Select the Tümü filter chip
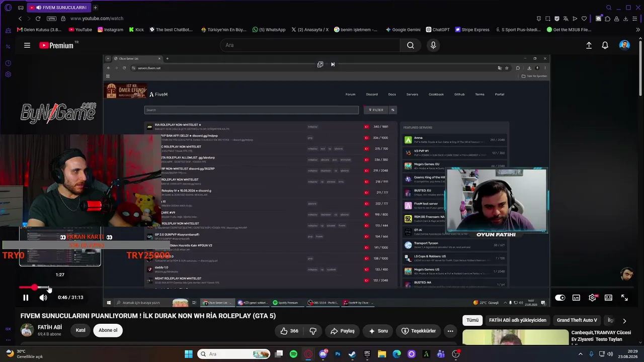This screenshot has height=362, width=644. click(472, 320)
